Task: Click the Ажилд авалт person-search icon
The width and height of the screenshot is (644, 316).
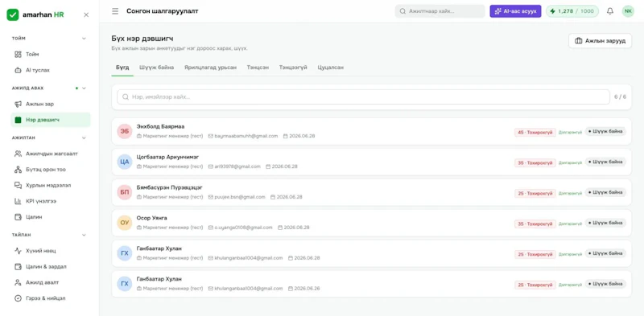Action: click(x=18, y=282)
